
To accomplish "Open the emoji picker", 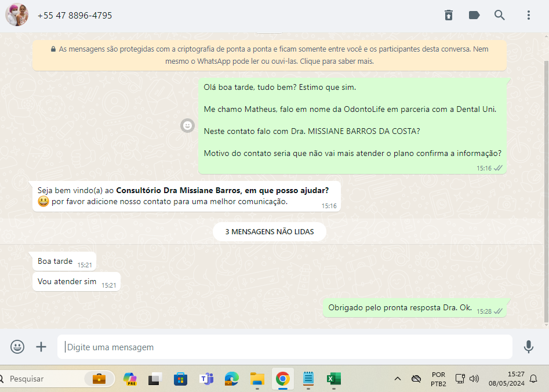I will (17, 347).
